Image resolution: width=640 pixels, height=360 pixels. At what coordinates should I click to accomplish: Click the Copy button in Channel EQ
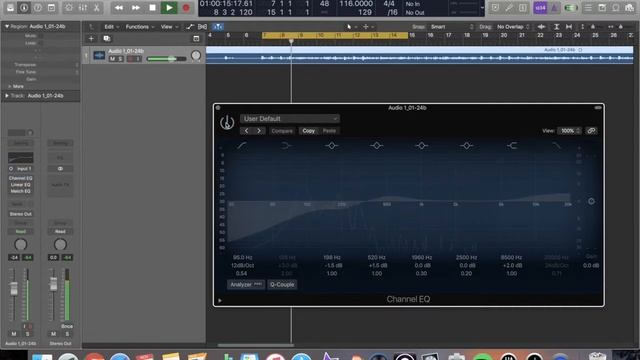click(x=309, y=131)
